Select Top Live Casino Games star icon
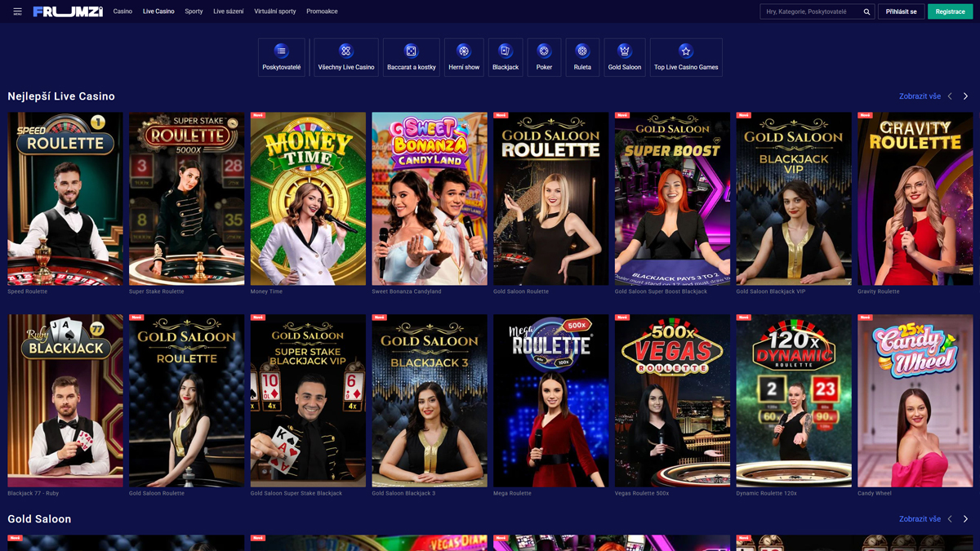980x551 pixels. pos(686,51)
